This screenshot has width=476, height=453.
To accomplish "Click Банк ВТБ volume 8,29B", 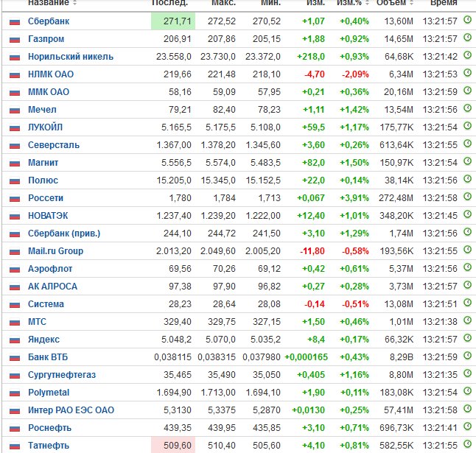I will pos(402,357).
